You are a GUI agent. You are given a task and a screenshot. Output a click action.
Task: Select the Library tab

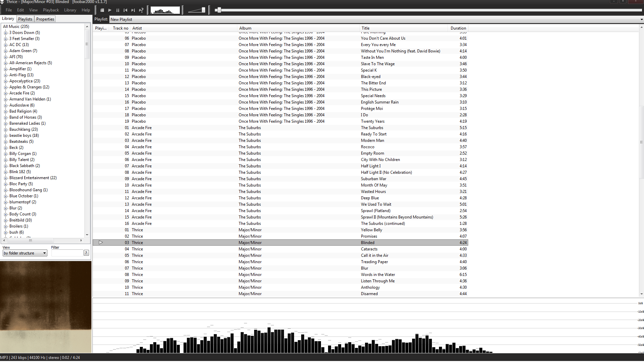point(8,19)
